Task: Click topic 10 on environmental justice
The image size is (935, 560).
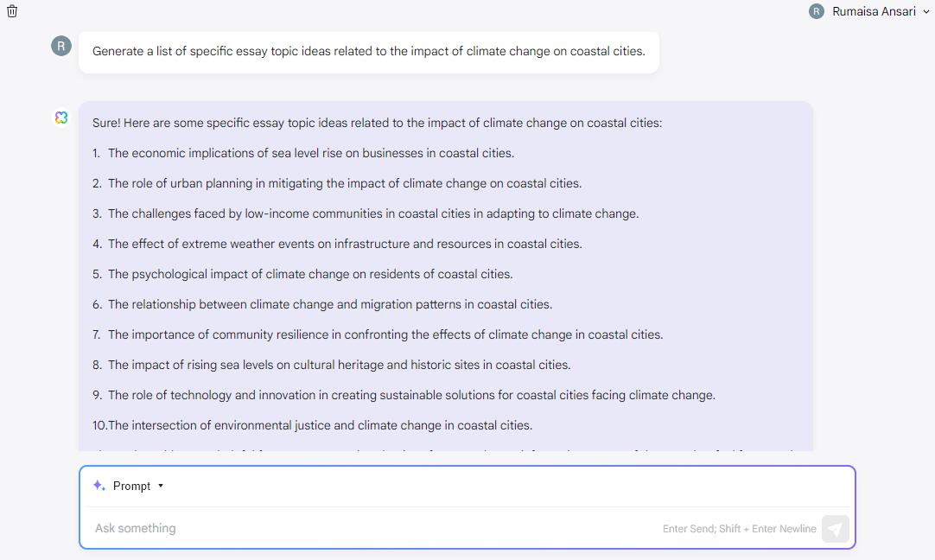Action: (319, 425)
